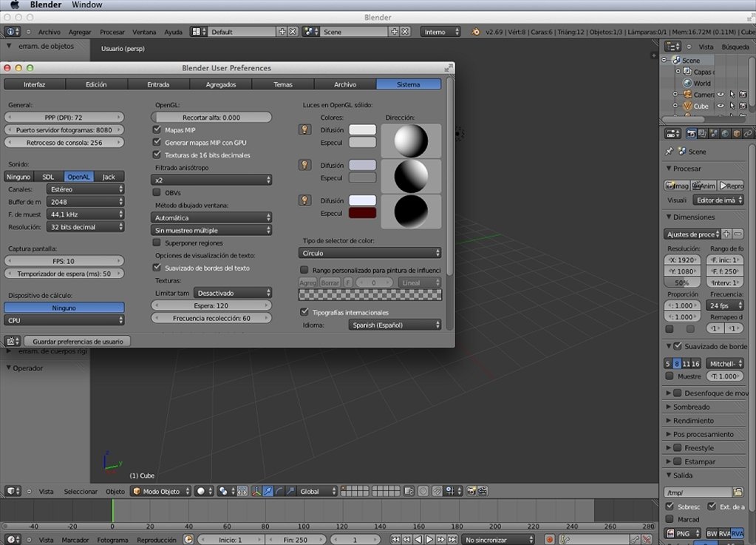The image size is (756, 545).
Task: Select the Jack sound option
Action: [x=109, y=177]
